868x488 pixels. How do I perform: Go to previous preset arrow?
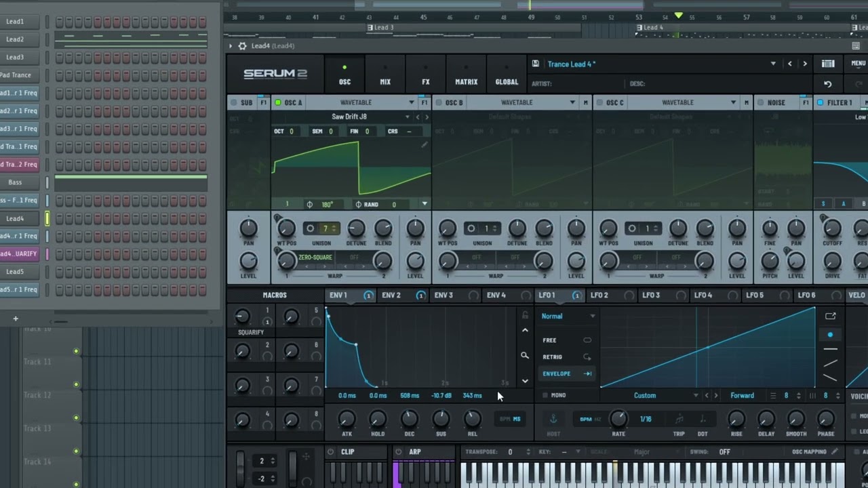(789, 64)
